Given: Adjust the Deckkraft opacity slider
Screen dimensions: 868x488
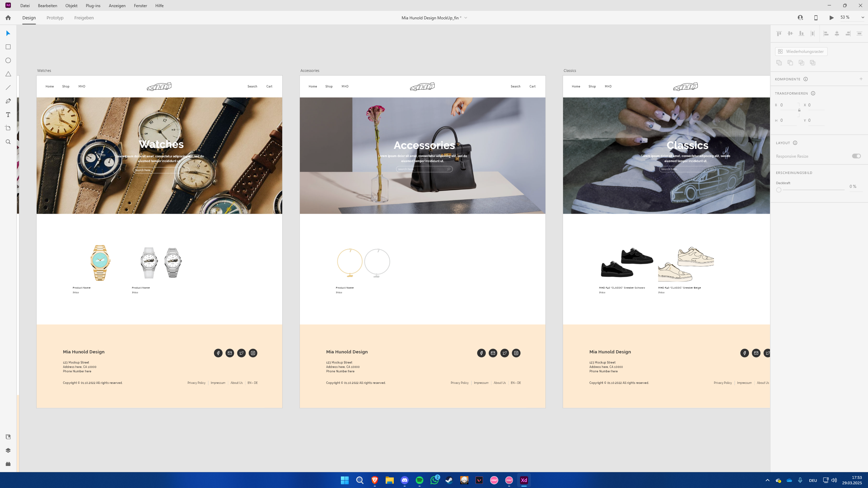Looking at the screenshot, I should point(779,190).
